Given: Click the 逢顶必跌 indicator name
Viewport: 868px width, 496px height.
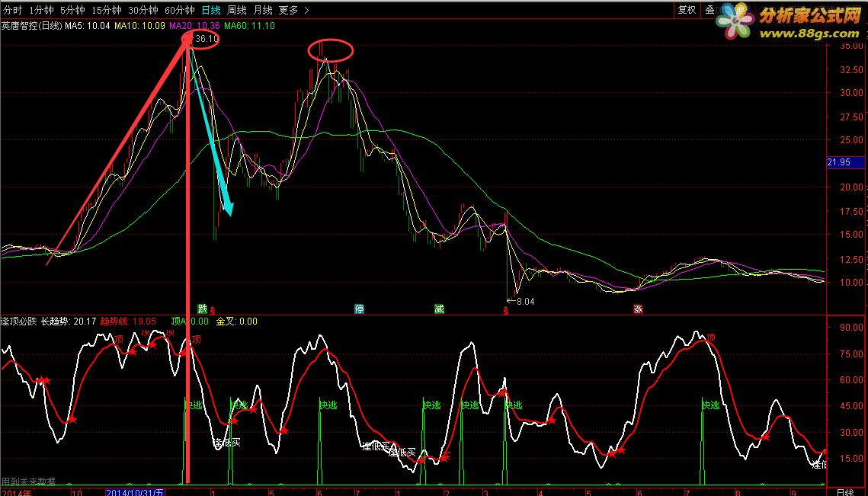Looking at the screenshot, I should (x=19, y=321).
